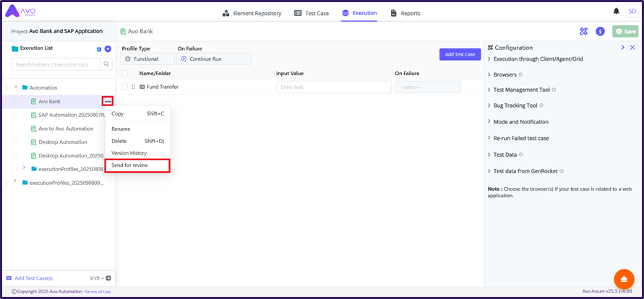Image resolution: width=644 pixels, height=299 pixels.
Task: Click the Add Test Case button
Action: click(460, 54)
